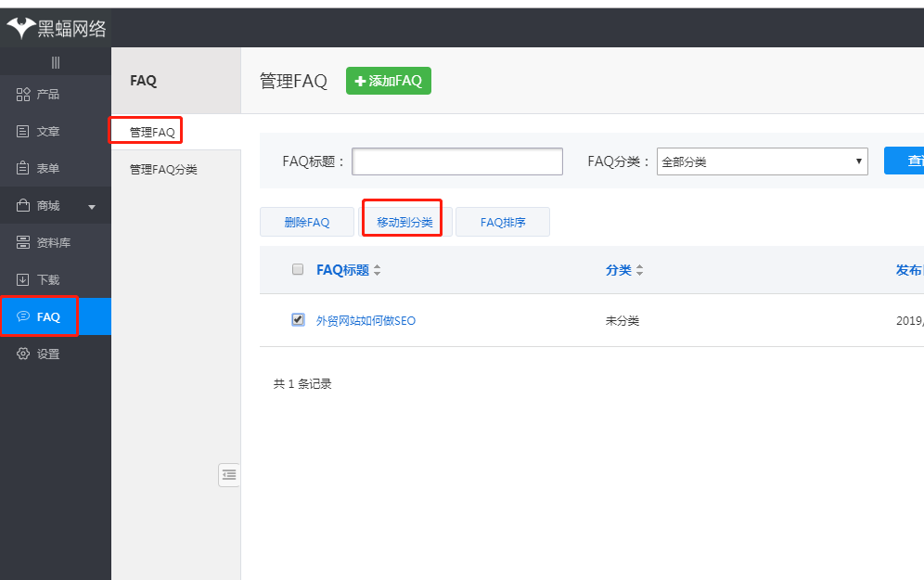Go to 下载 (Downloads) in the sidebar
This screenshot has width=924, height=580.
point(24,280)
